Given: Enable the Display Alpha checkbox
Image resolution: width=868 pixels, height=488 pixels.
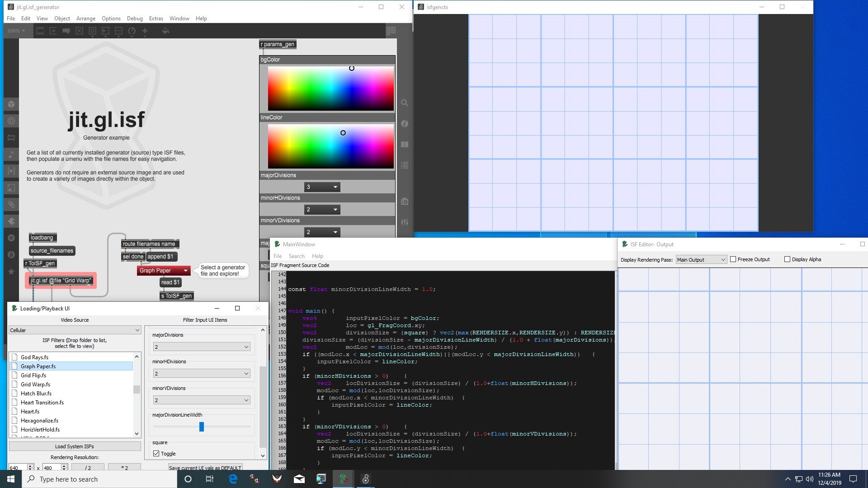Looking at the screenshot, I should click(787, 258).
